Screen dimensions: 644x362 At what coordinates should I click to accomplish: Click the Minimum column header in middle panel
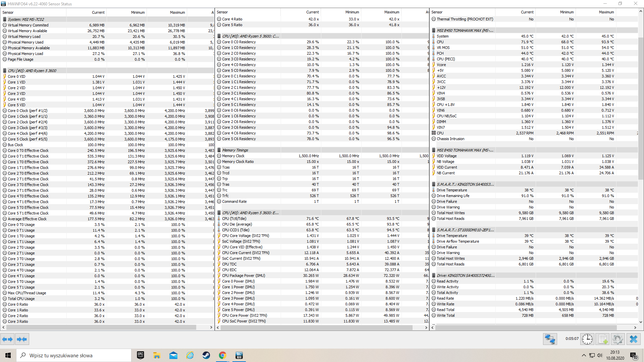(341, 12)
